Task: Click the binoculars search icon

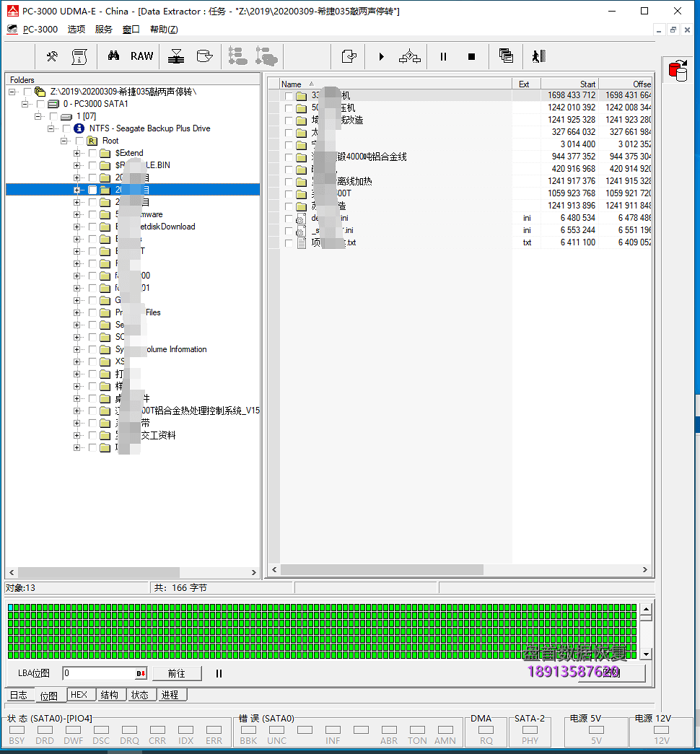Action: click(x=113, y=56)
